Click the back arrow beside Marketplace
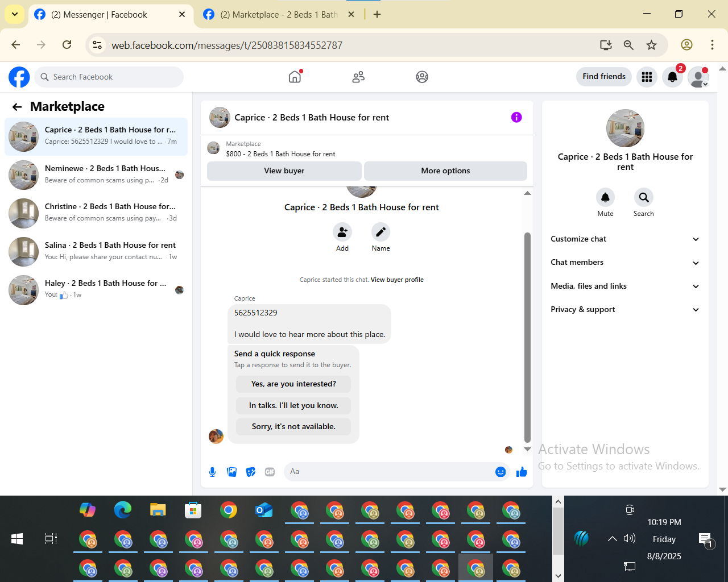The width and height of the screenshot is (728, 582). pos(17,107)
